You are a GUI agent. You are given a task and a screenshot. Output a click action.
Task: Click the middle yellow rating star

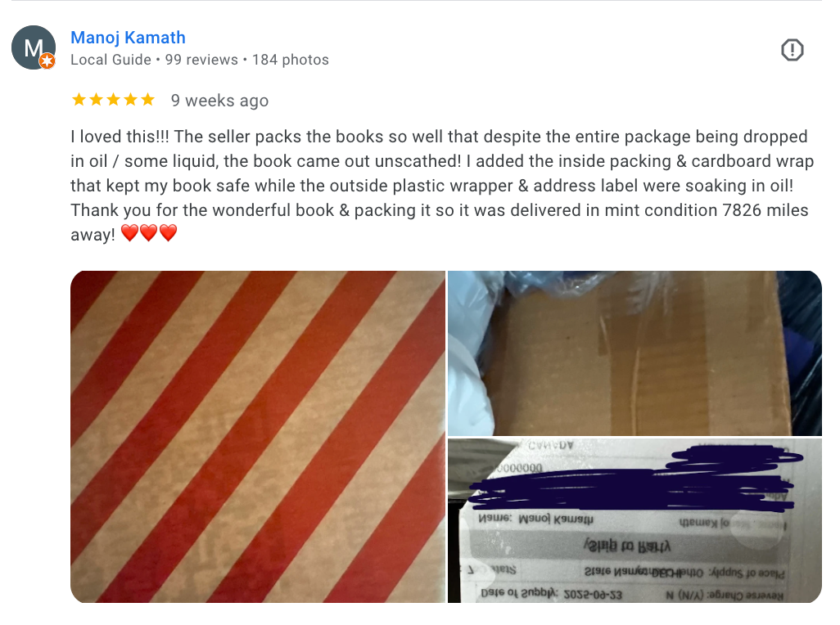coord(114,100)
